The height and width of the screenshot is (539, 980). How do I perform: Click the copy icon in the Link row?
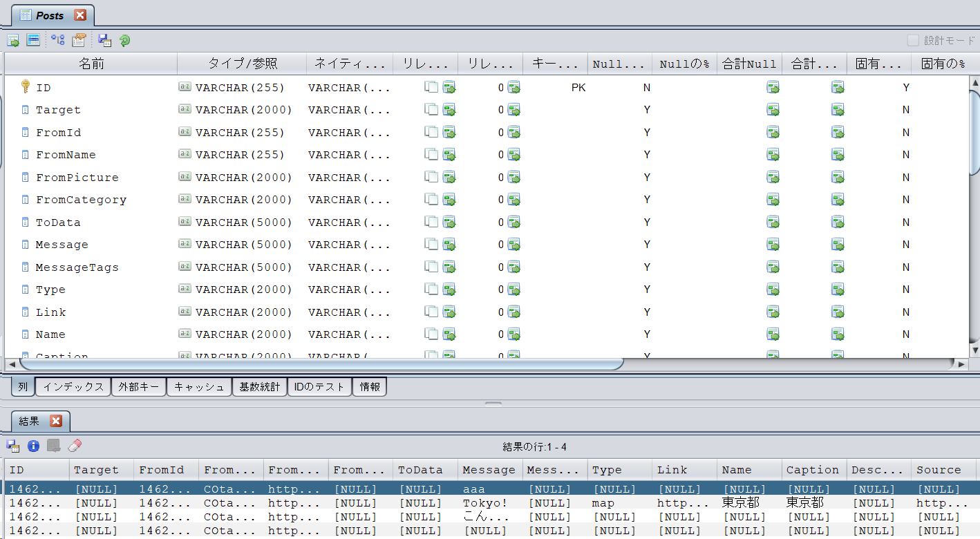431,312
